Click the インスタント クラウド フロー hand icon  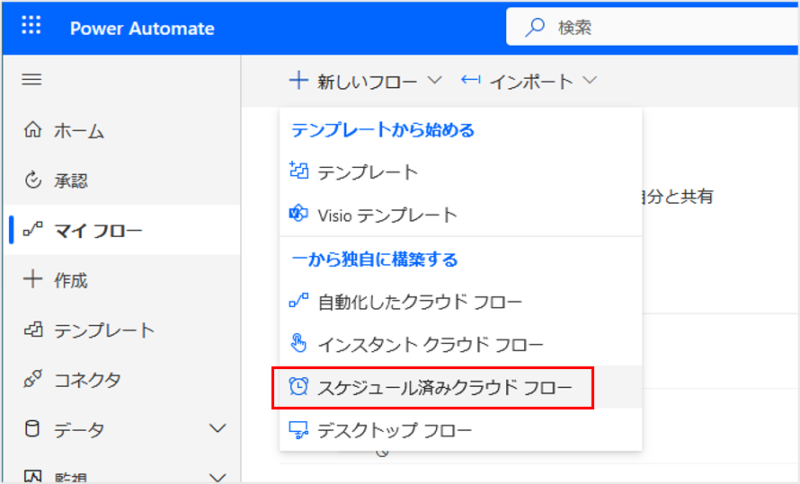[298, 344]
